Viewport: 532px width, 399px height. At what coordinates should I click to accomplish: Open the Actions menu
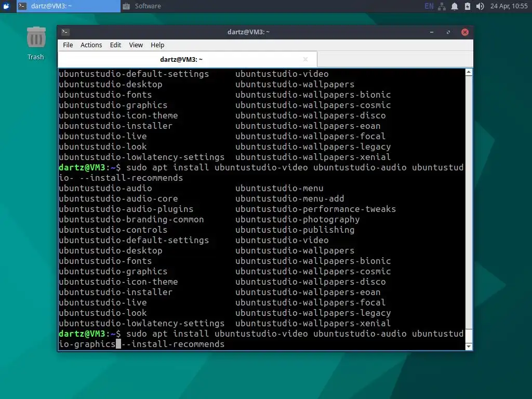pyautogui.click(x=91, y=45)
